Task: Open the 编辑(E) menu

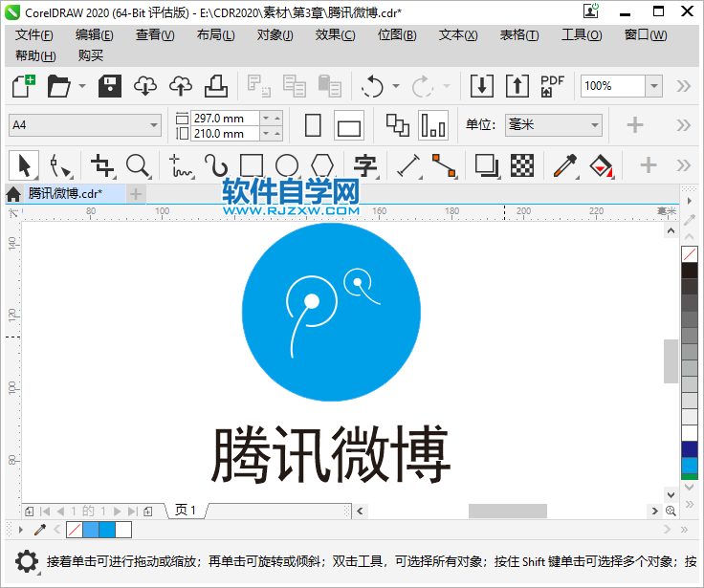Action: (x=95, y=35)
